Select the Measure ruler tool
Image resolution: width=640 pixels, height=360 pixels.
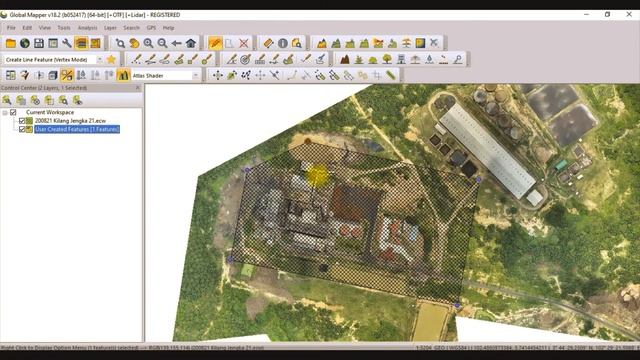pyautogui.click(x=268, y=43)
